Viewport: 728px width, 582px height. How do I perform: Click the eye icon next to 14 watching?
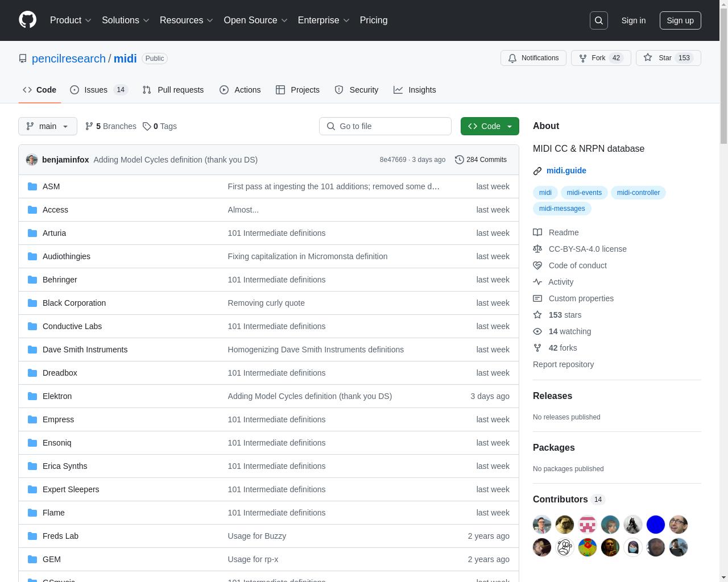[x=537, y=331]
